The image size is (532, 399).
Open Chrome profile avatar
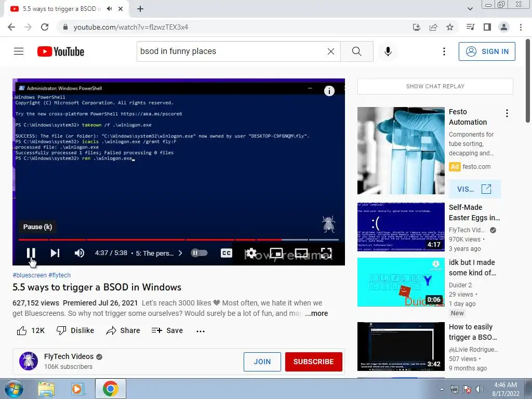point(504,27)
